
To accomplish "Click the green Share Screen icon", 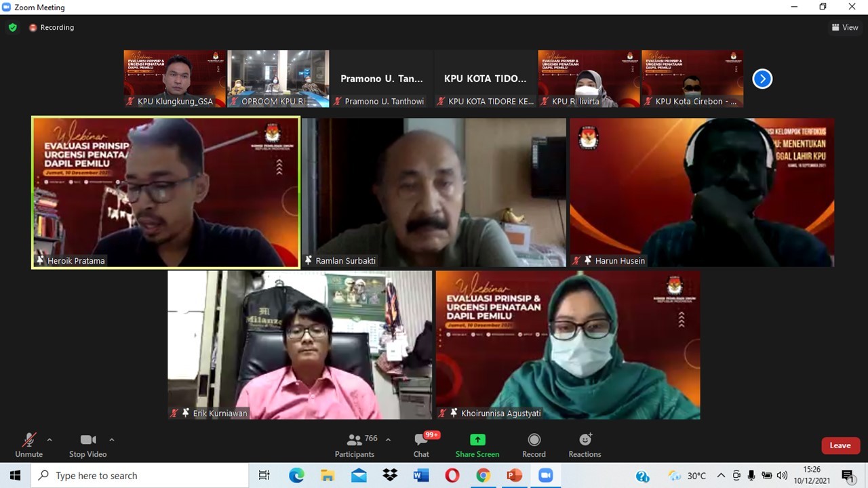I will pos(477,440).
